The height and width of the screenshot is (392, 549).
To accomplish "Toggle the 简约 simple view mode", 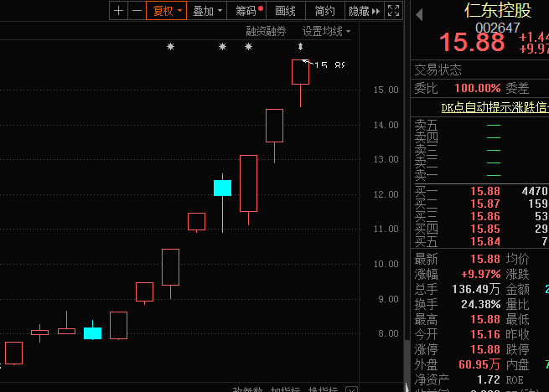I will pyautogui.click(x=324, y=11).
